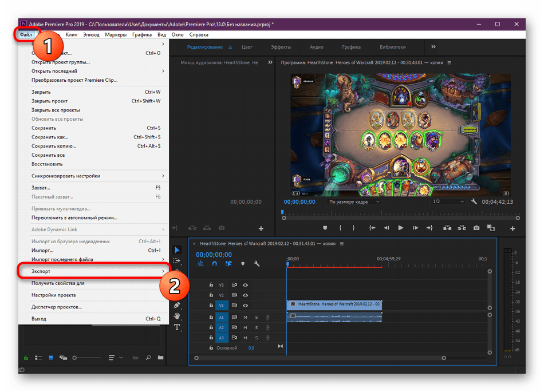Toggle timeline snapping magnet
544x392 pixels.
[x=214, y=264]
